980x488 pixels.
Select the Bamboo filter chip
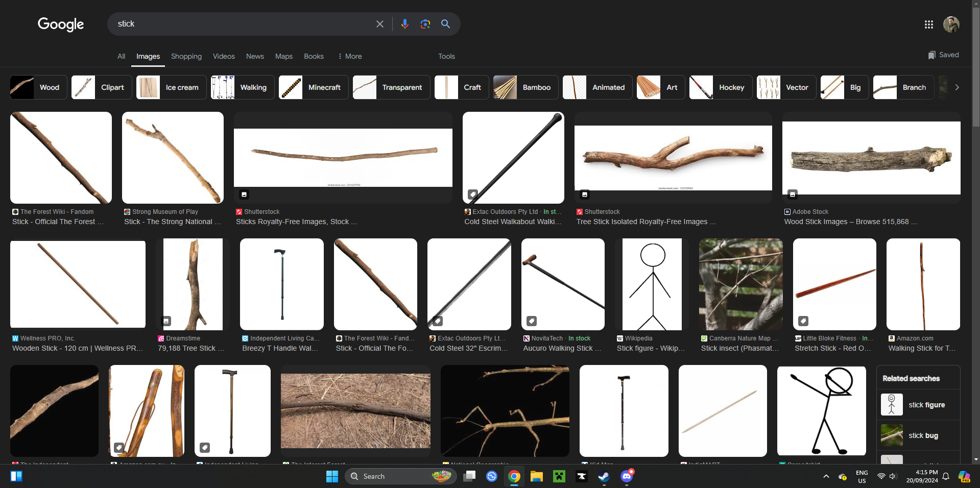click(525, 87)
